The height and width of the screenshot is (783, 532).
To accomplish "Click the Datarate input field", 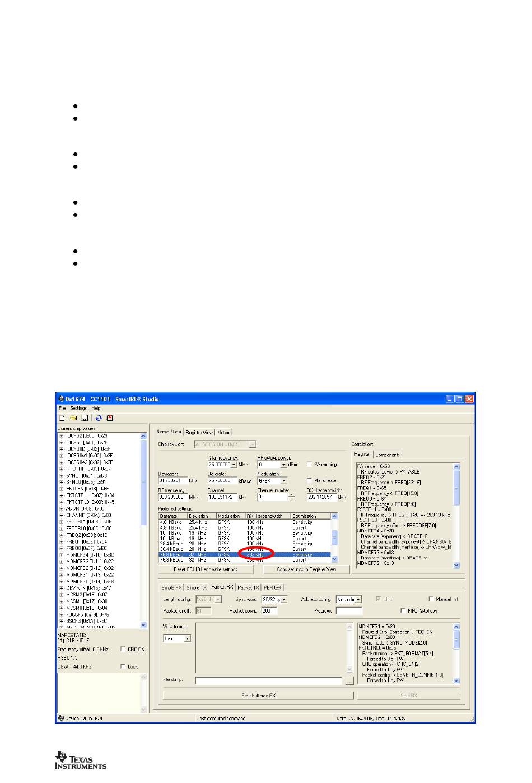I will tap(222, 480).
